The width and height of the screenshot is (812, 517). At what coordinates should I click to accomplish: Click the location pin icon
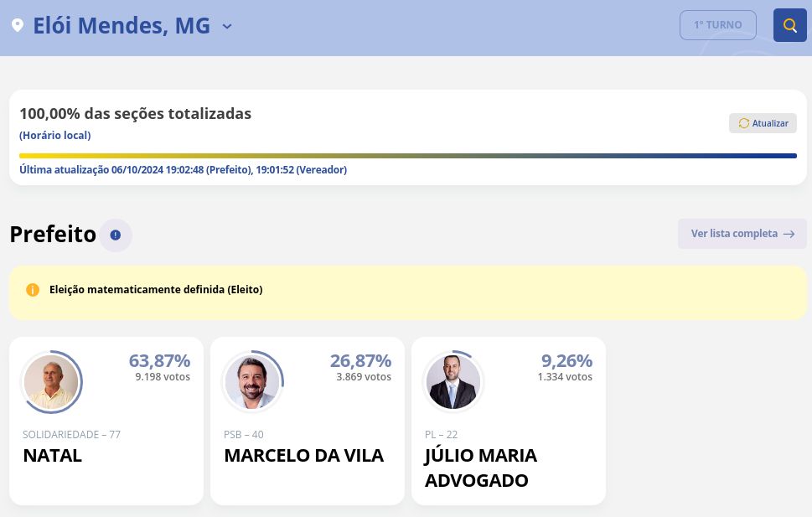(x=17, y=26)
